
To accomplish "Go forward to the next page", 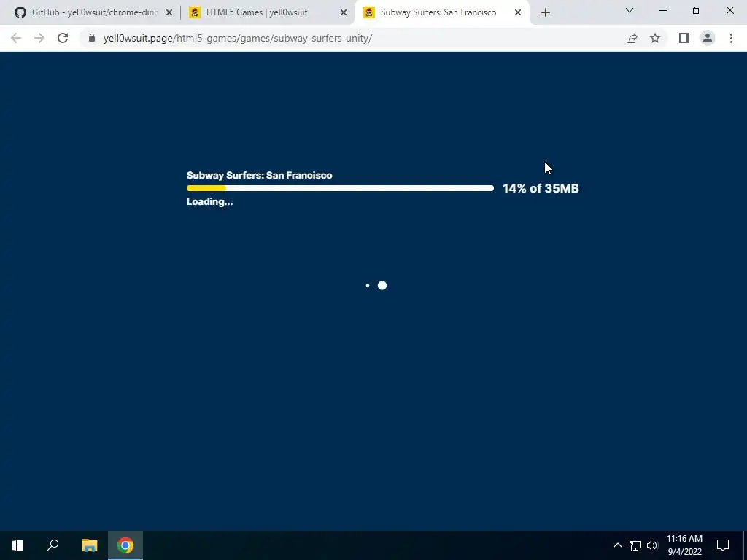I will pos(39,38).
